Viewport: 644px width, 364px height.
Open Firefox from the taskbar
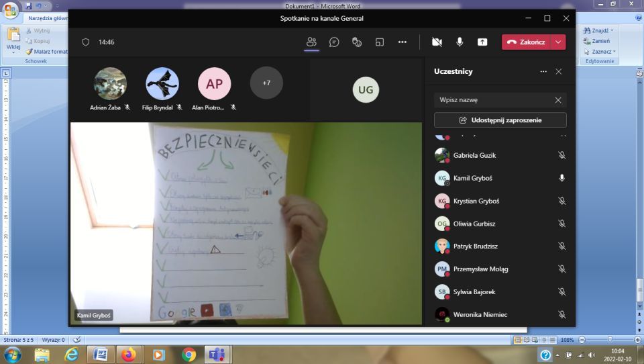pos(128,354)
